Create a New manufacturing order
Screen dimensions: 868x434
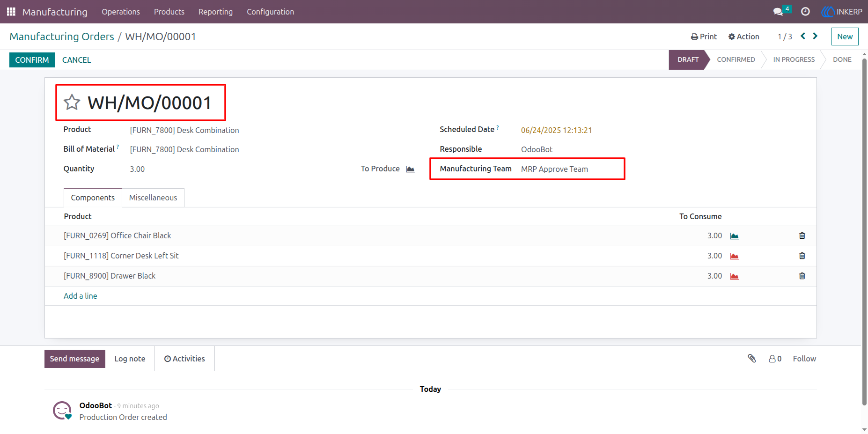(845, 37)
